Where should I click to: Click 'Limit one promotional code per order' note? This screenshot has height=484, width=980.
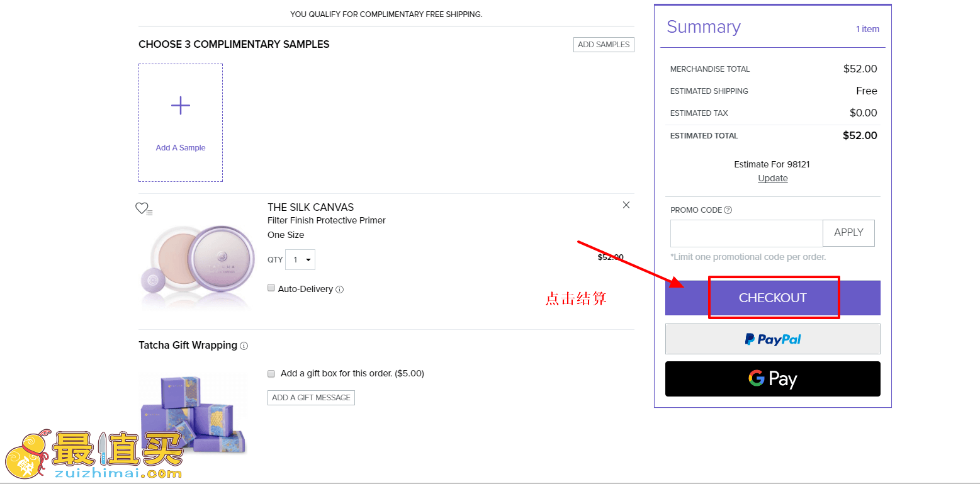pyautogui.click(x=748, y=257)
